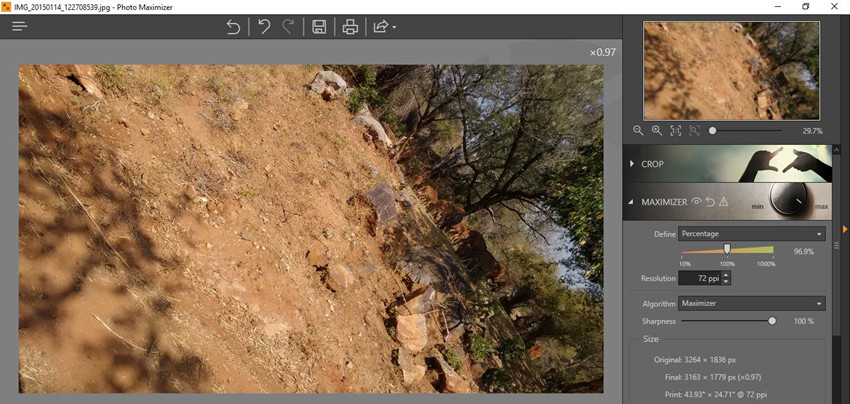Open the Algorithm Maximizer dropdown
850x404 pixels.
751,303
